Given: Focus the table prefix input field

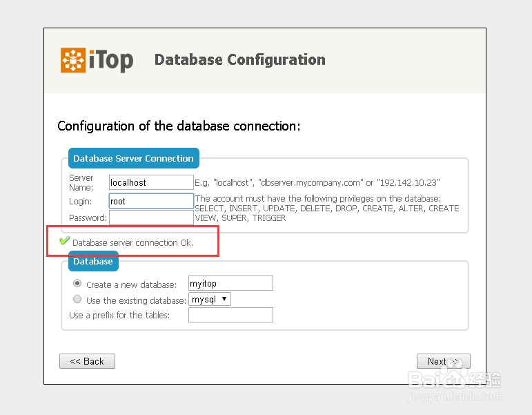Looking at the screenshot, I should pyautogui.click(x=230, y=316).
